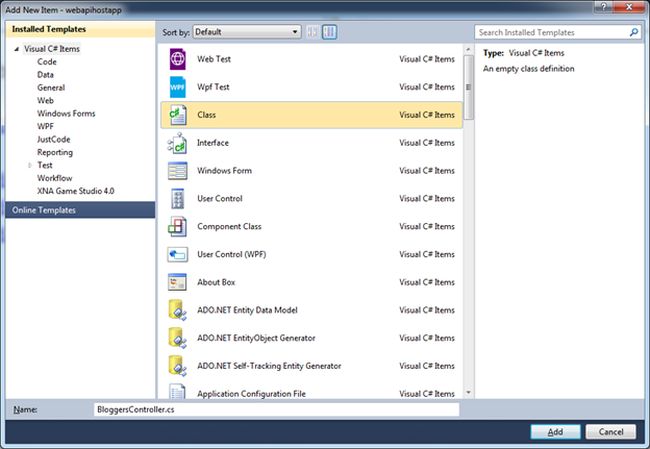650x449 pixels.
Task: Click the Windows Form template icon
Action: click(x=178, y=171)
